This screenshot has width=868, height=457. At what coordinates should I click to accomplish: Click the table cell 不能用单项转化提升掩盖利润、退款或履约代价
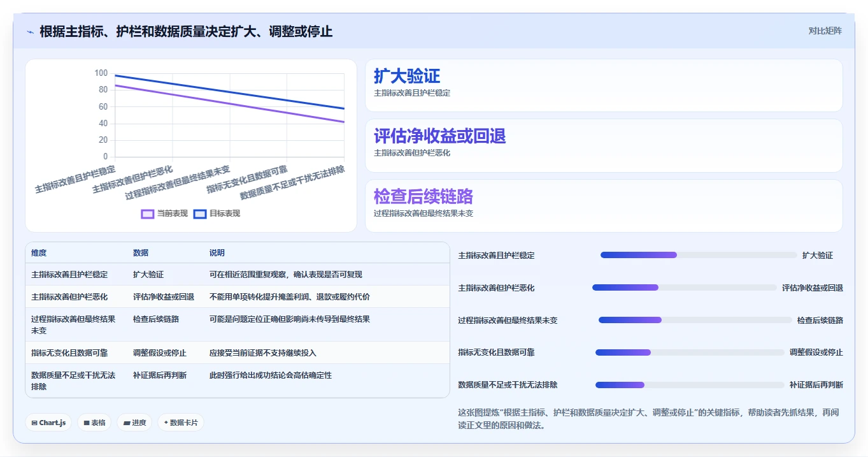click(x=290, y=297)
